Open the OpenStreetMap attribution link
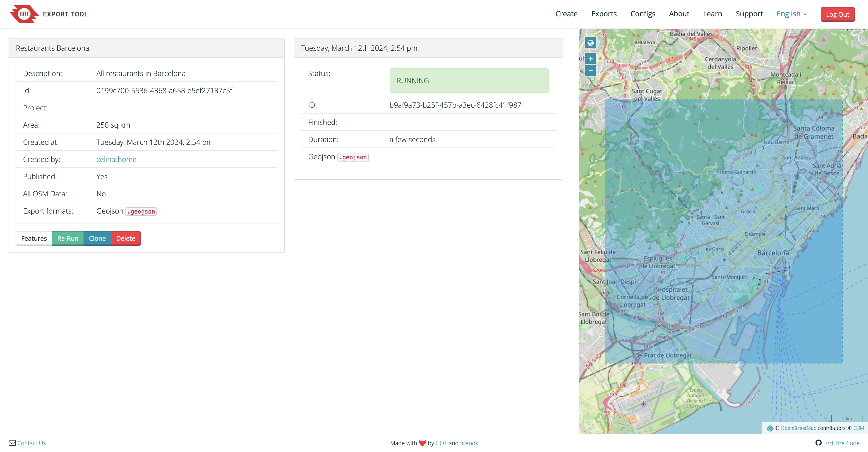 798,428
